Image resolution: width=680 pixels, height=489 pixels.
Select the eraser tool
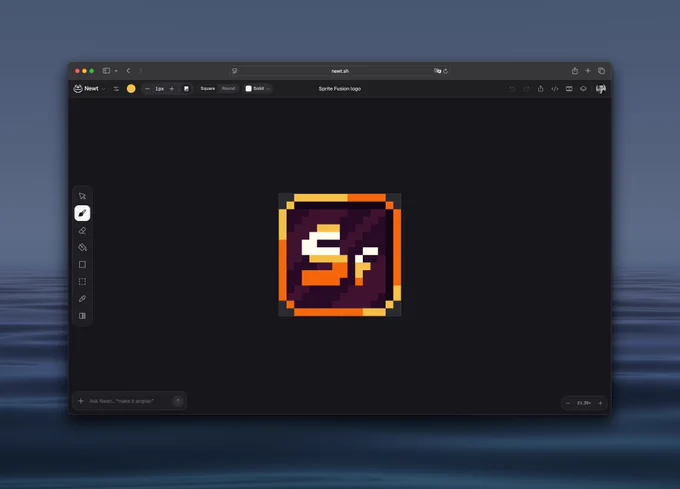[x=82, y=231]
